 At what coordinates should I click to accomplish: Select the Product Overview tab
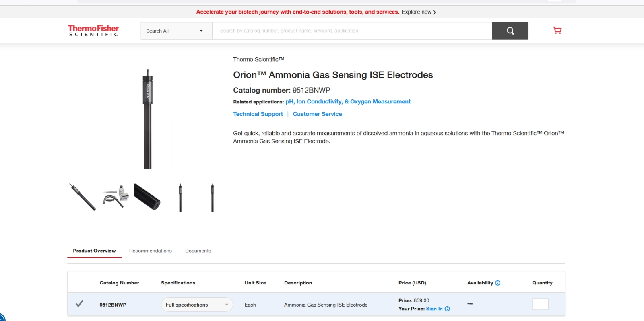click(x=94, y=251)
